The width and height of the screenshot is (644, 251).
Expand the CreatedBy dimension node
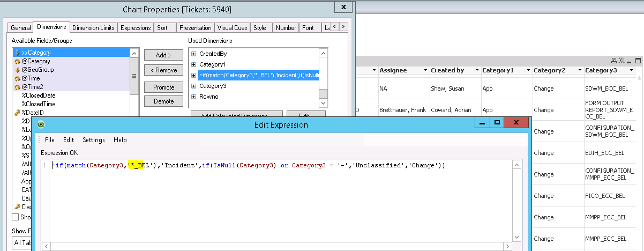click(x=193, y=54)
